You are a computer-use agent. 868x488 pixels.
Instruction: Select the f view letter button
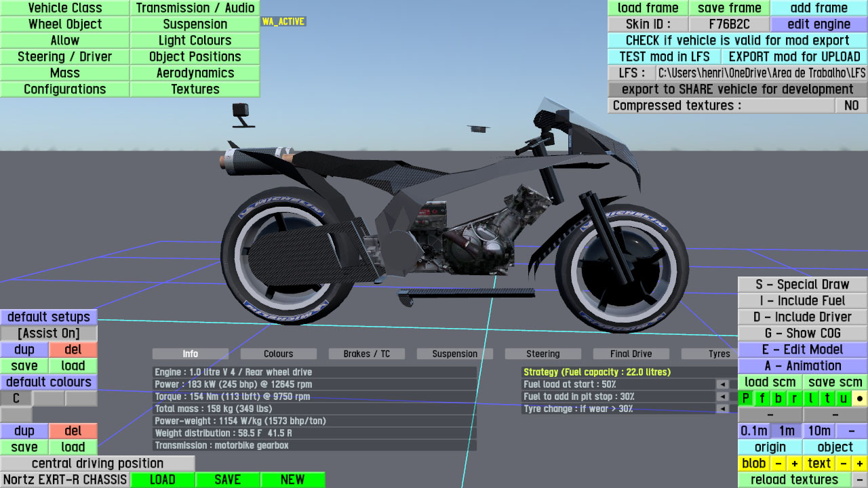click(x=762, y=399)
